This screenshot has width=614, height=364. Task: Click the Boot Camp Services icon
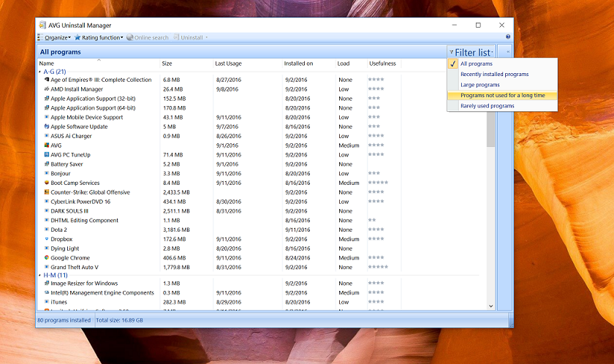(47, 183)
